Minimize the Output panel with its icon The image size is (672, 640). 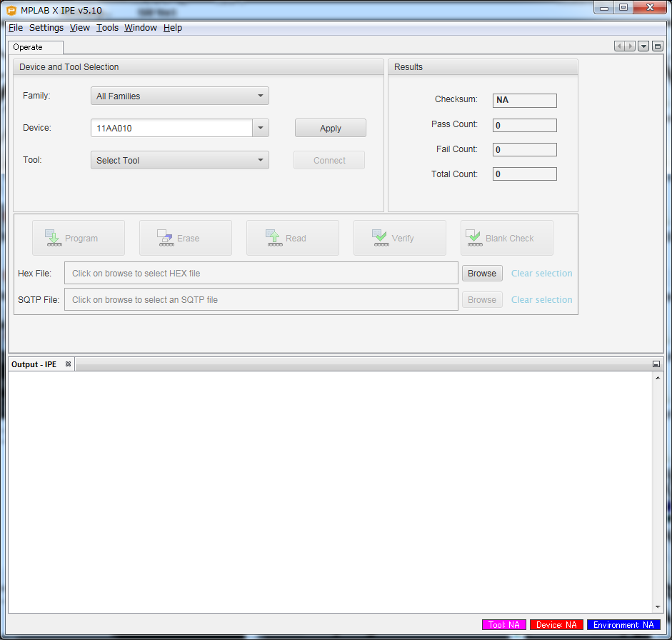coord(656,364)
